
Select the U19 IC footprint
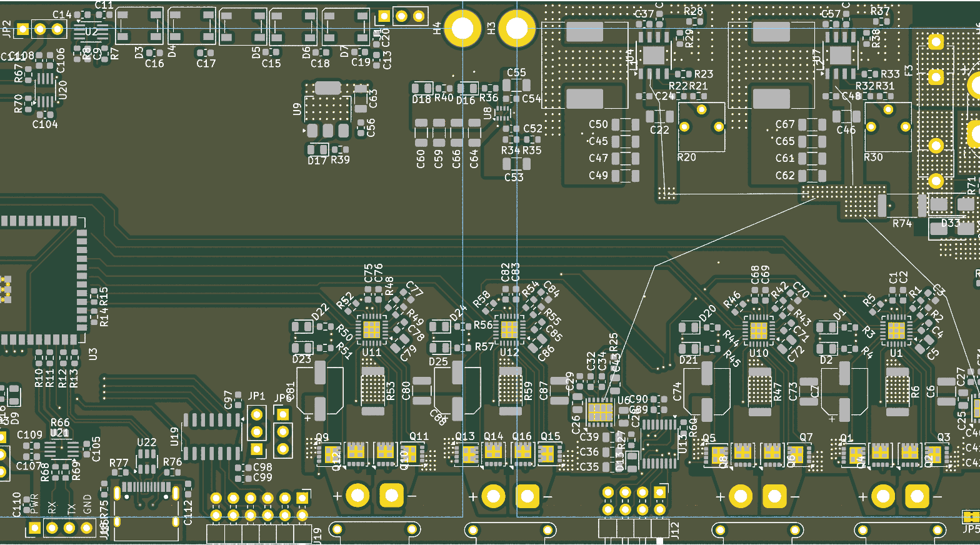coord(211,436)
